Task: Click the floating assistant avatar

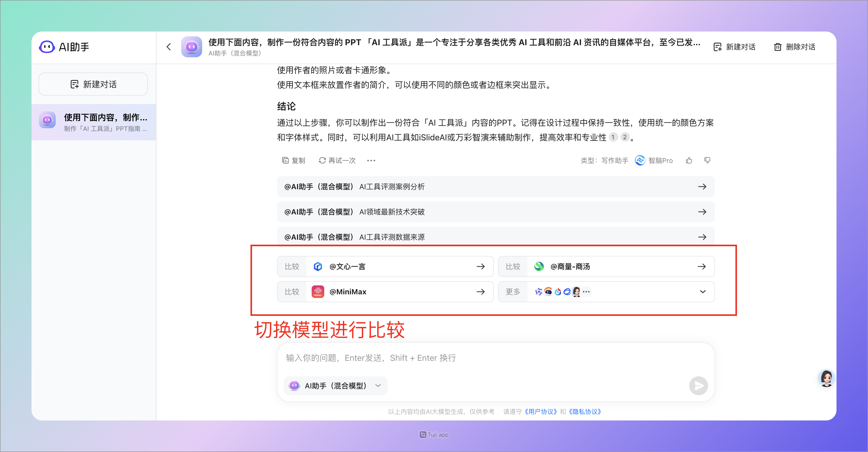Action: (826, 378)
